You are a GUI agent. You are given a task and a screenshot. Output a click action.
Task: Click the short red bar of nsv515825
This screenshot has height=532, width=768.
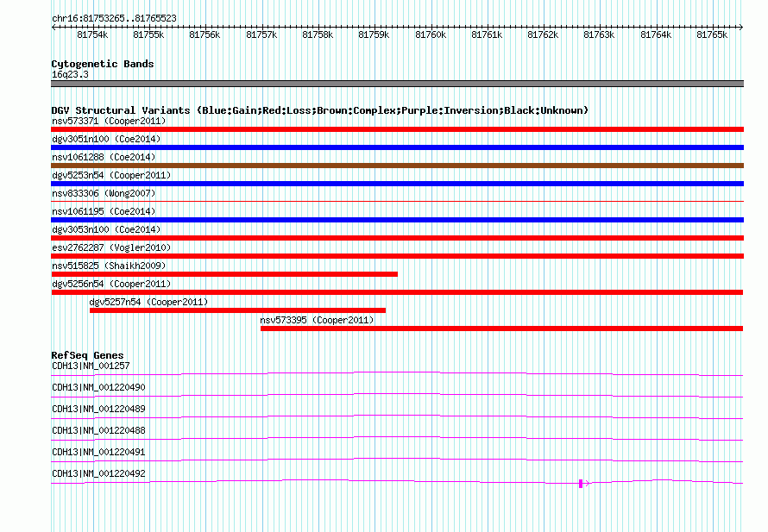coord(224,274)
